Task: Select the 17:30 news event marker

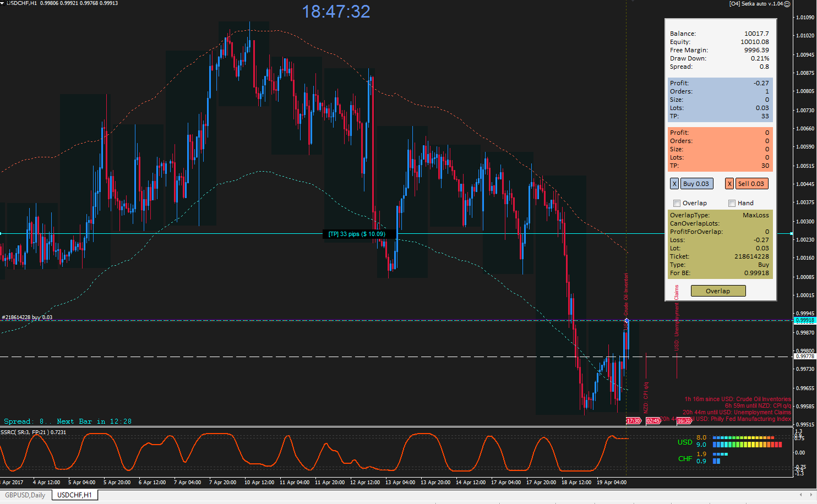Action: (x=633, y=421)
